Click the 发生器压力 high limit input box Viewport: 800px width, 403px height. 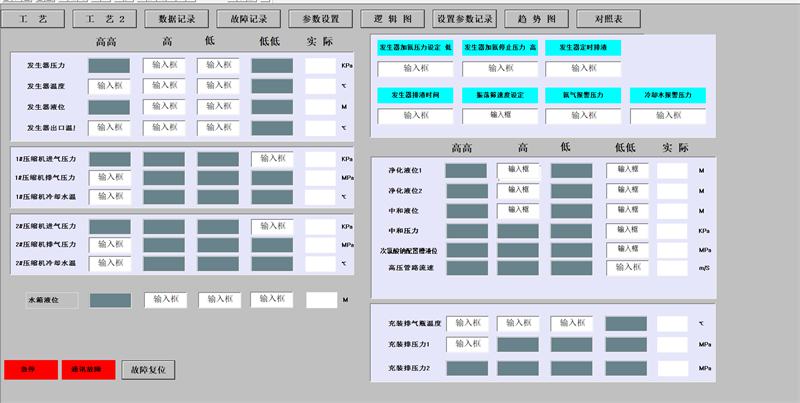click(x=164, y=65)
